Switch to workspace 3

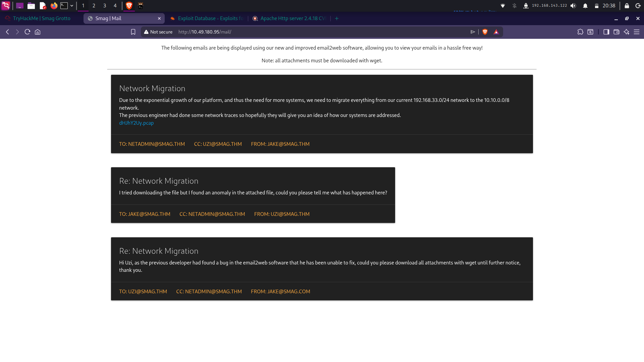coord(105,6)
